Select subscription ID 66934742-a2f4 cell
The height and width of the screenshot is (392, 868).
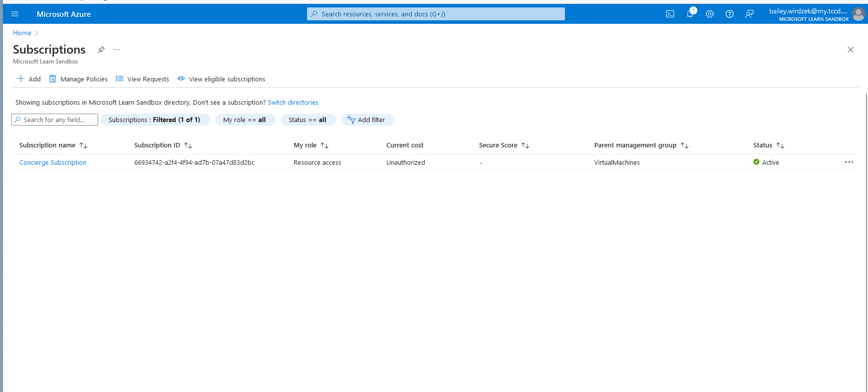coord(194,163)
